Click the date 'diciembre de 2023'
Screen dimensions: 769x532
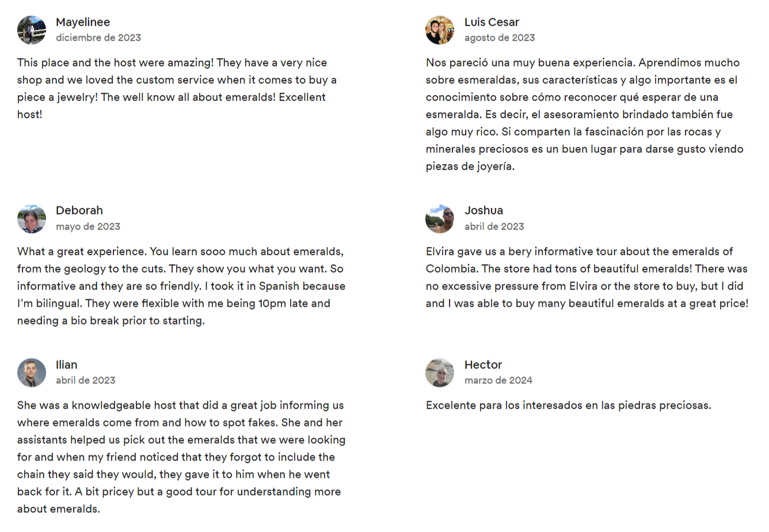coord(98,37)
